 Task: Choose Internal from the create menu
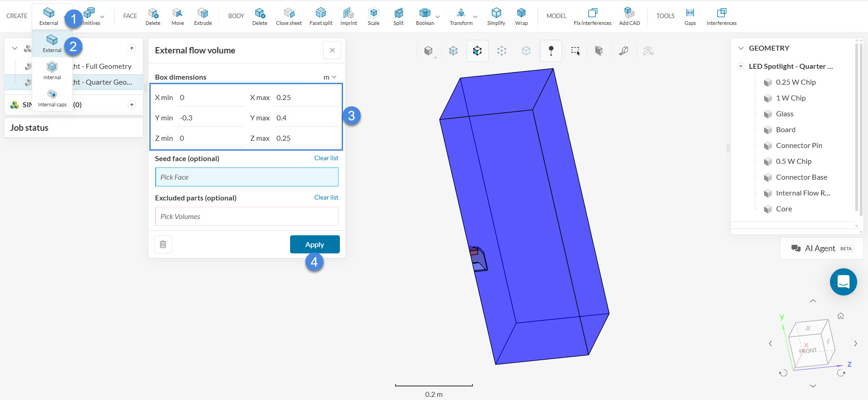52,71
